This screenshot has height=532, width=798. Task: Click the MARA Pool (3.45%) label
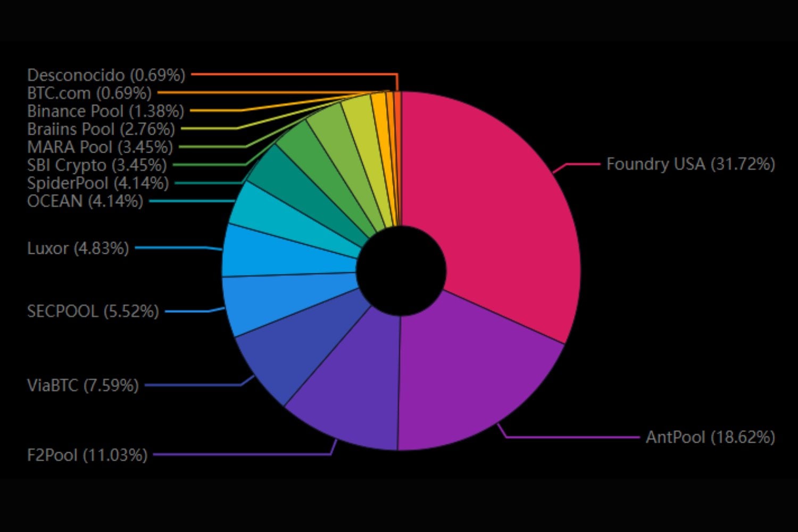(99, 147)
